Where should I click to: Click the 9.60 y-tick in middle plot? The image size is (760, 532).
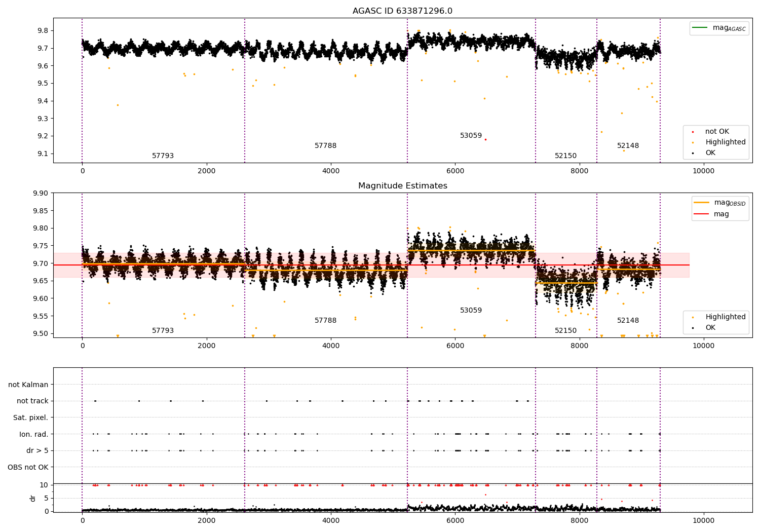click(41, 299)
